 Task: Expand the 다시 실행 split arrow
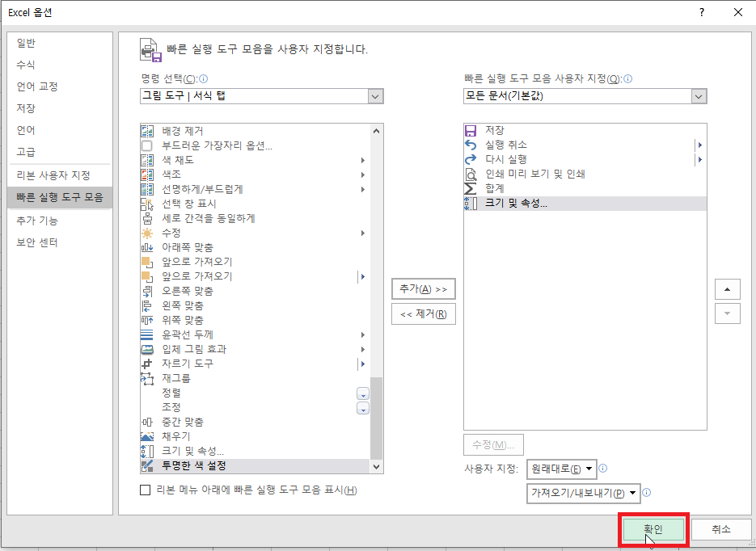pyautogui.click(x=699, y=159)
